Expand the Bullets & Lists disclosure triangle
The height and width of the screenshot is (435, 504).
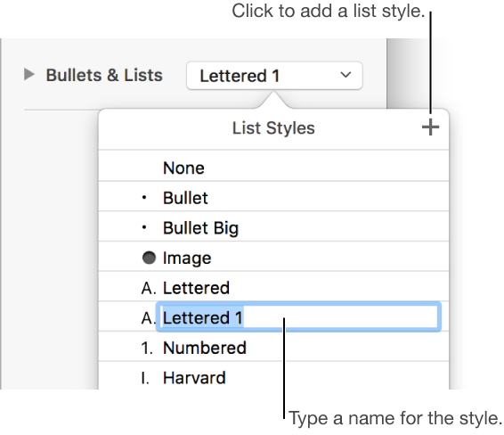coord(29,75)
